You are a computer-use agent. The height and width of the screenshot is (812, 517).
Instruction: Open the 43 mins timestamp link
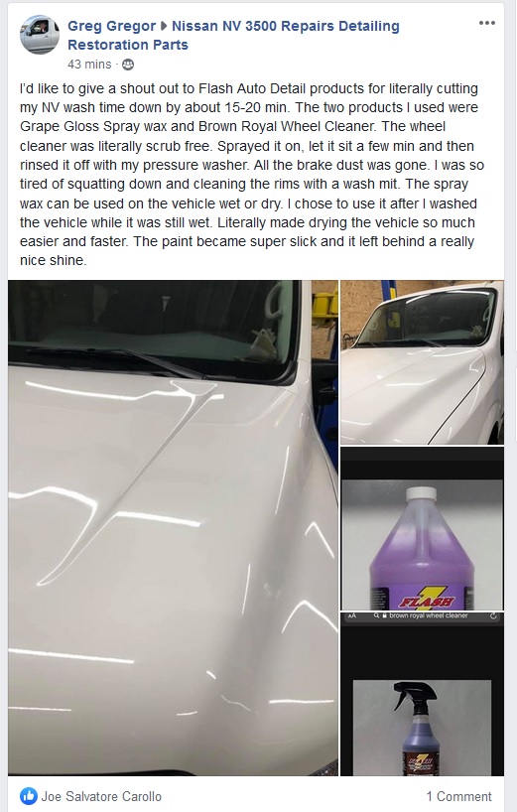89,65
